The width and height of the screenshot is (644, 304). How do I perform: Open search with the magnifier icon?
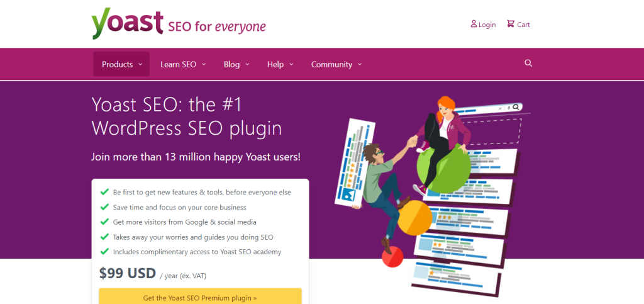[528, 64]
